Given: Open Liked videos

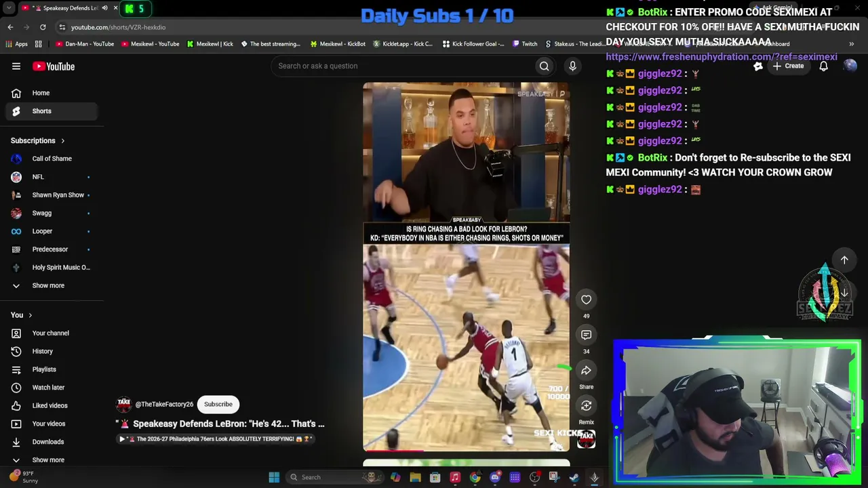Looking at the screenshot, I should [52, 405].
